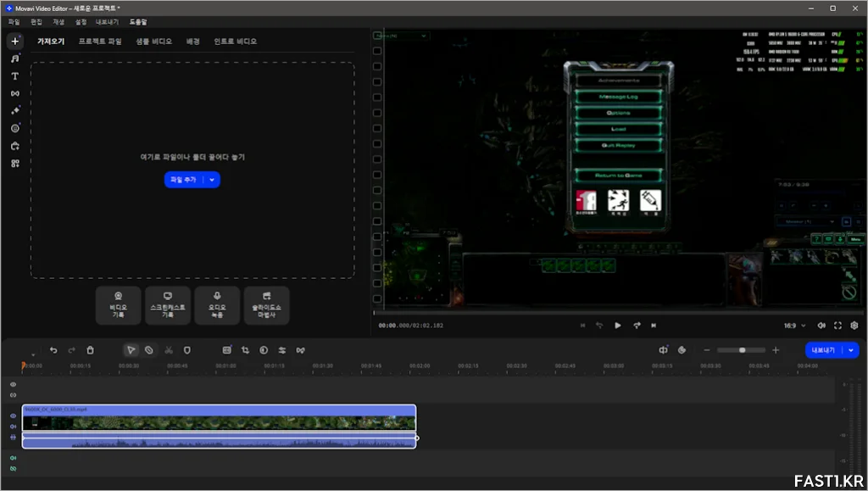This screenshot has width=868, height=491.
Task: Switch to the 프로젝트 파일 tab
Action: tap(100, 42)
